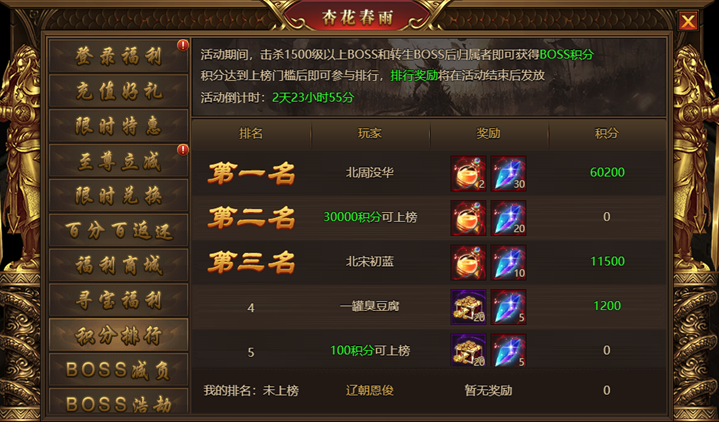The width and height of the screenshot is (719, 422).
Task: Open the 百分百返还 tab
Action: [119, 231]
